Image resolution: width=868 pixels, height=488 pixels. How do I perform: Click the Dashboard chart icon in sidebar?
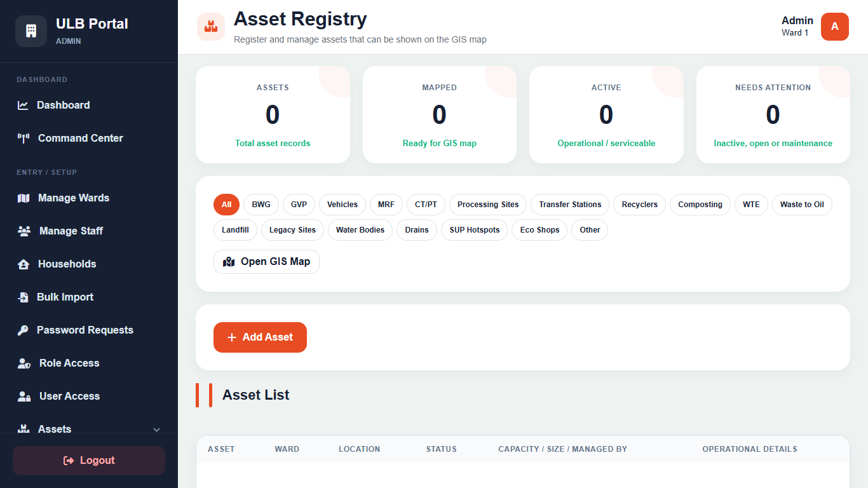click(x=23, y=105)
